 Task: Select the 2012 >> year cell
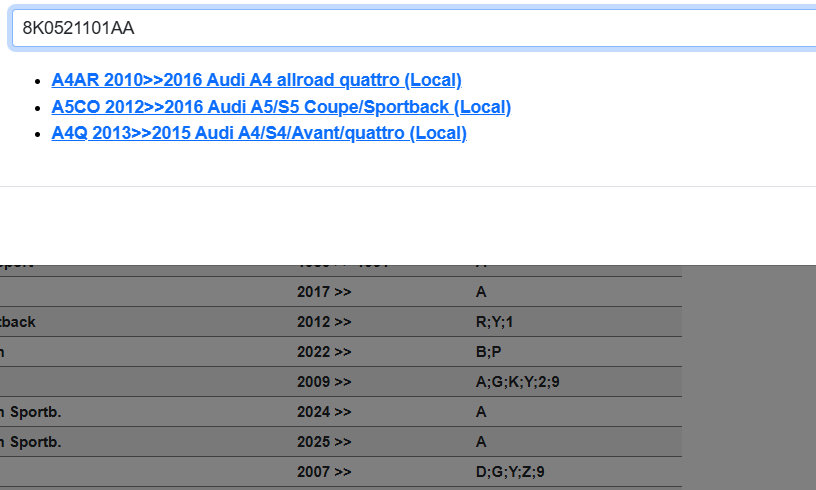point(324,322)
